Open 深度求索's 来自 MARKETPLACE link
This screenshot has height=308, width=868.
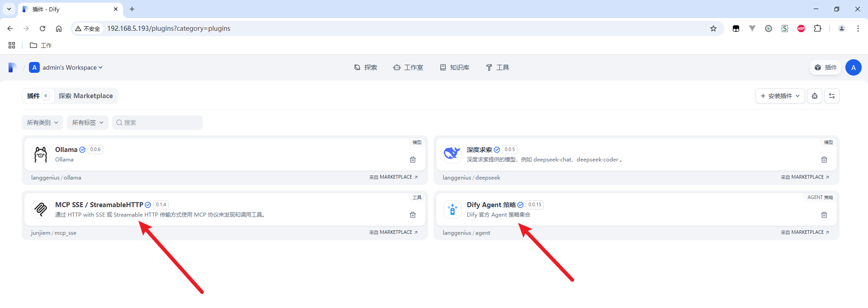pos(805,177)
